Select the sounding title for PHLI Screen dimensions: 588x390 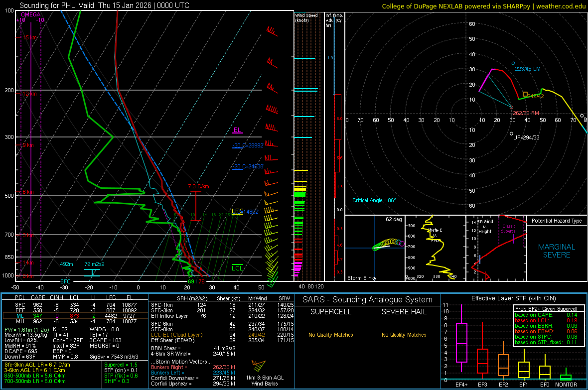[x=104, y=5]
